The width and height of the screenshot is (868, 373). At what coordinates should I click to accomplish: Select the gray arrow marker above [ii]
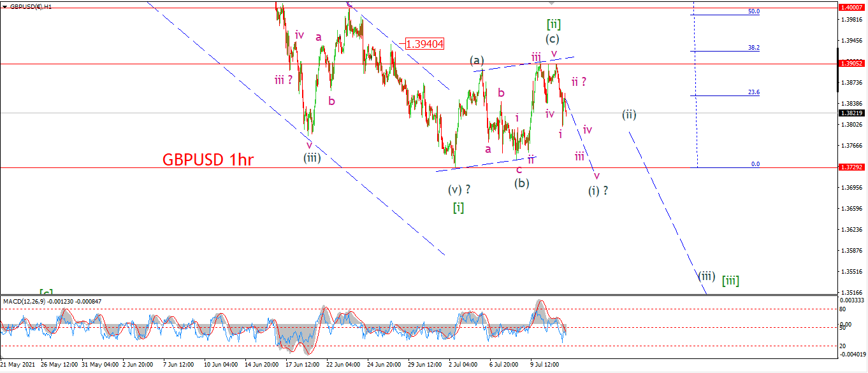pos(552,4)
